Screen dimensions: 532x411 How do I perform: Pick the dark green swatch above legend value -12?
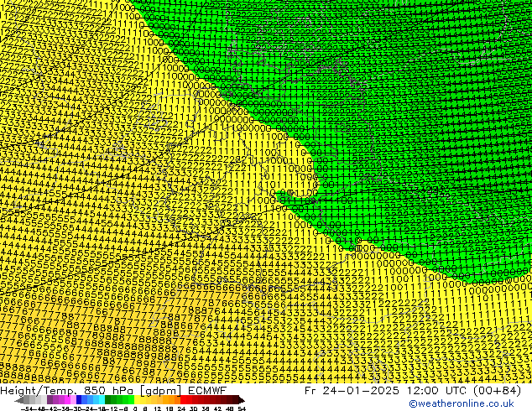[108, 400]
